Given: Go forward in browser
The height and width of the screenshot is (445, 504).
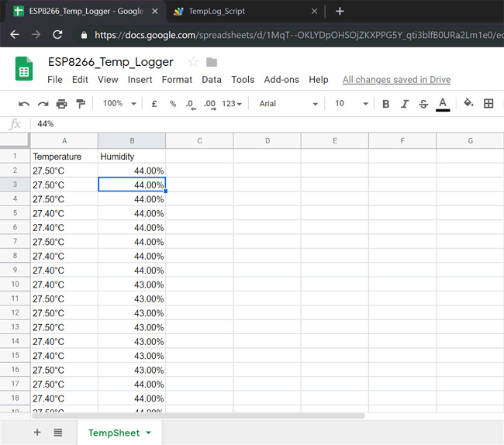Looking at the screenshot, I should click(36, 34).
